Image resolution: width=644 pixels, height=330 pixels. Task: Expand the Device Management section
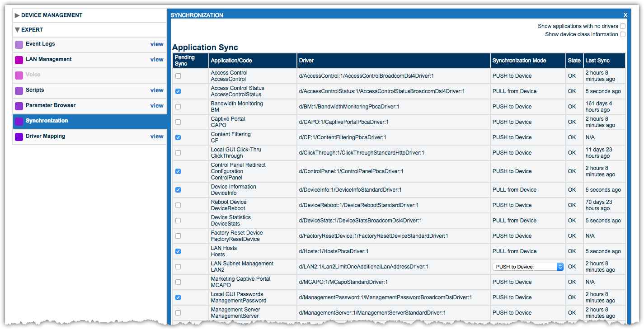coord(17,15)
